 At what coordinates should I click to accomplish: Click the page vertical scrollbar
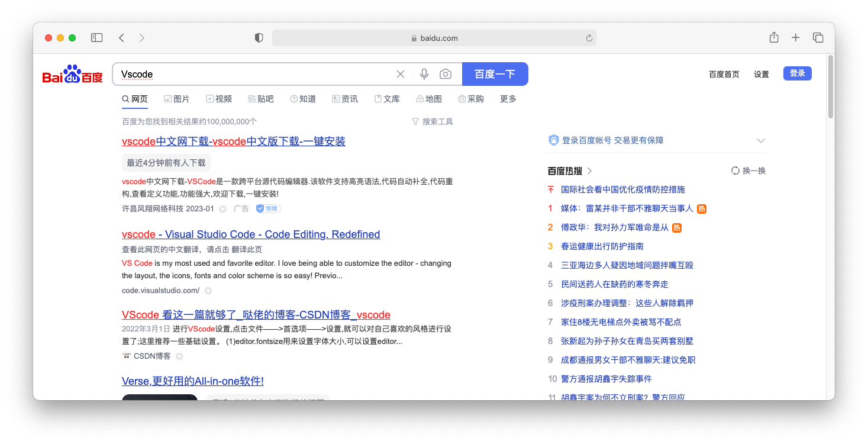tap(831, 87)
